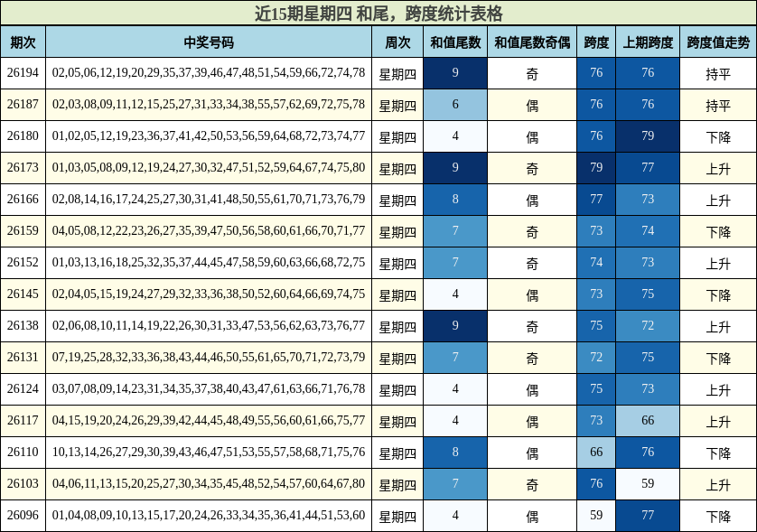757x532 pixels.
Task: Click period number 26131
Action: coord(23,358)
